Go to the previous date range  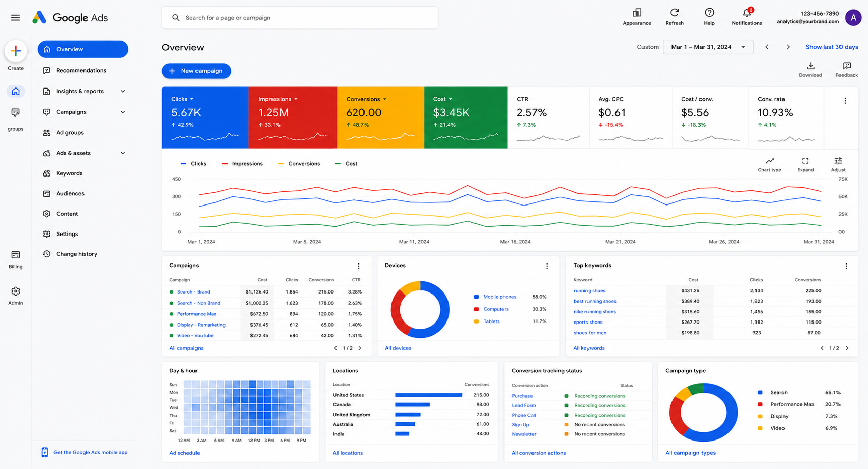click(x=767, y=47)
